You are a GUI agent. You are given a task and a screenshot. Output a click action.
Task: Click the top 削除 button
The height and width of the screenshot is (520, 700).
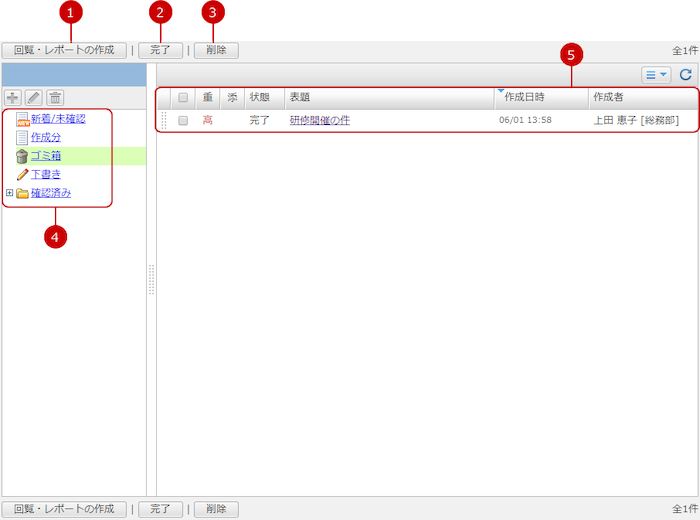(x=216, y=50)
